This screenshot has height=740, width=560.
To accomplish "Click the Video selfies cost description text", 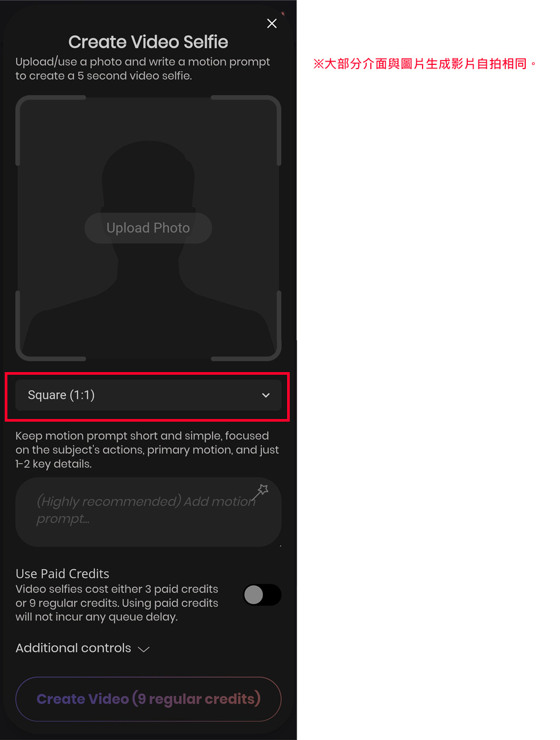I will 117,603.
